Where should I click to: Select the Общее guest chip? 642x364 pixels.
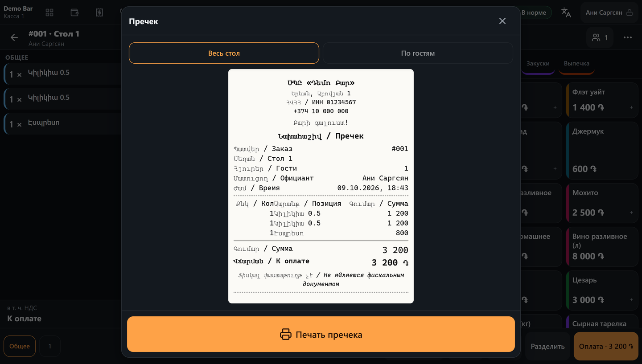coord(20,346)
